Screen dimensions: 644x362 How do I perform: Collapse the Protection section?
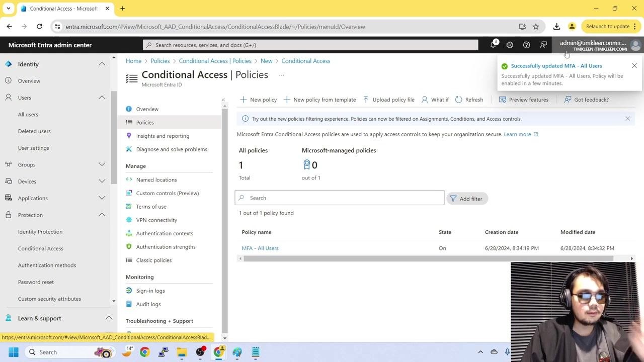[102, 215]
